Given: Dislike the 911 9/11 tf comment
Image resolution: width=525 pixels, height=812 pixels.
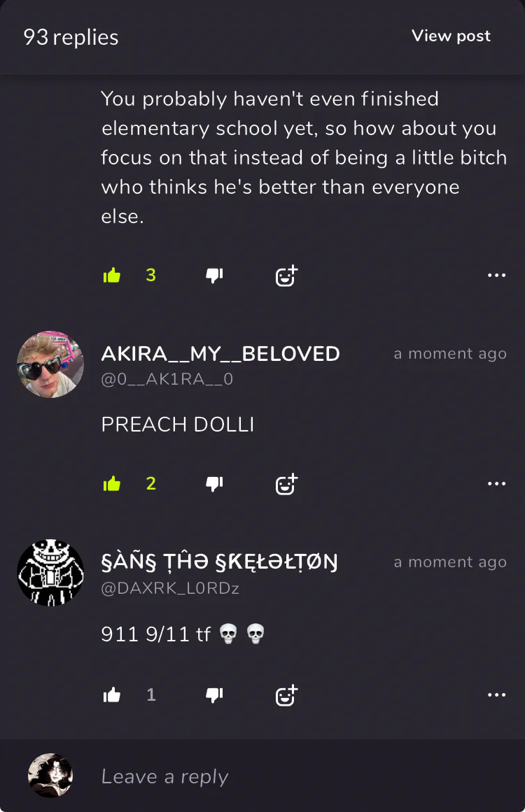Looking at the screenshot, I should (x=214, y=695).
